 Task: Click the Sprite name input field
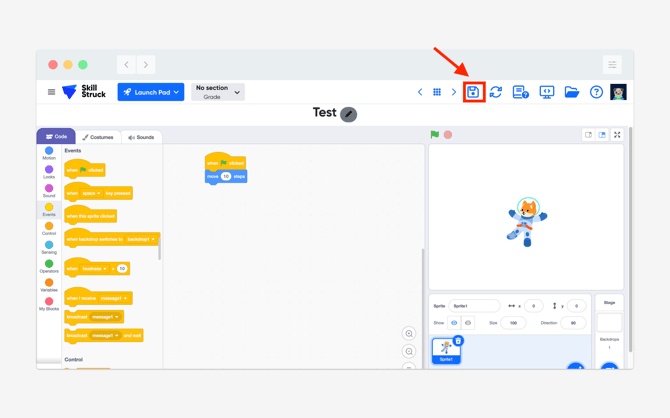pos(474,306)
